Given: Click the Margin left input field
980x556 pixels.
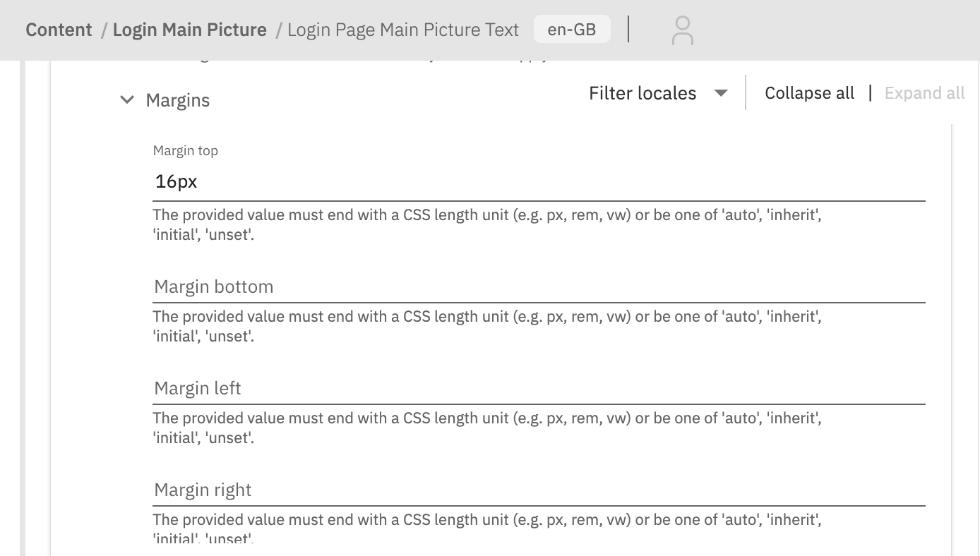Looking at the screenshot, I should pyautogui.click(x=539, y=389).
